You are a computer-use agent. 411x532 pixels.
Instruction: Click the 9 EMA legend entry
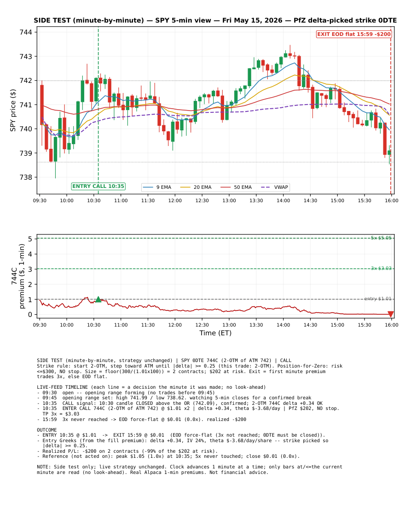coord(157,187)
